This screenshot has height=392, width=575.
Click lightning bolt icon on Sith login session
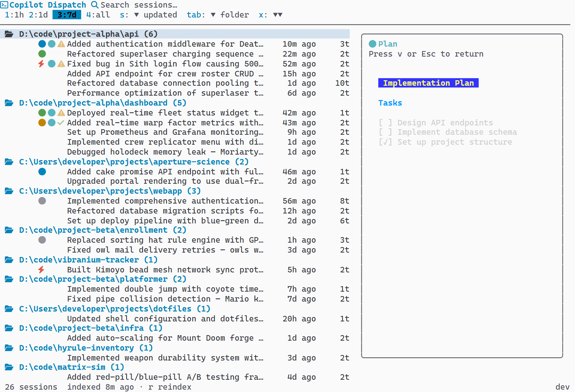(41, 64)
